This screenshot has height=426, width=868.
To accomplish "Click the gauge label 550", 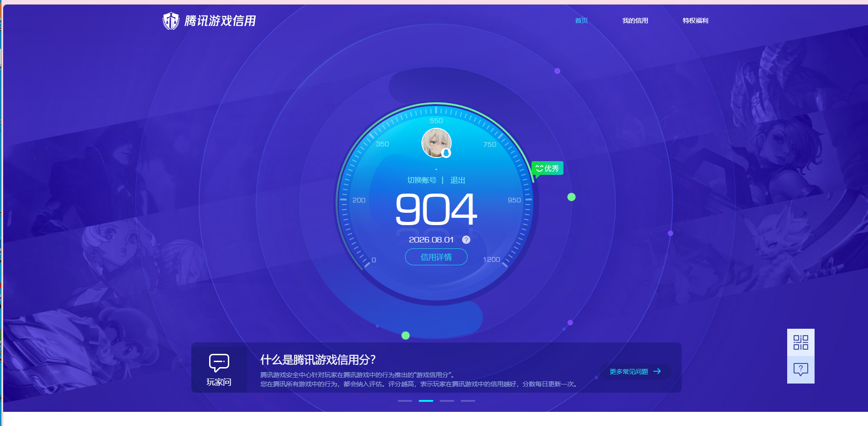I will click(x=436, y=121).
